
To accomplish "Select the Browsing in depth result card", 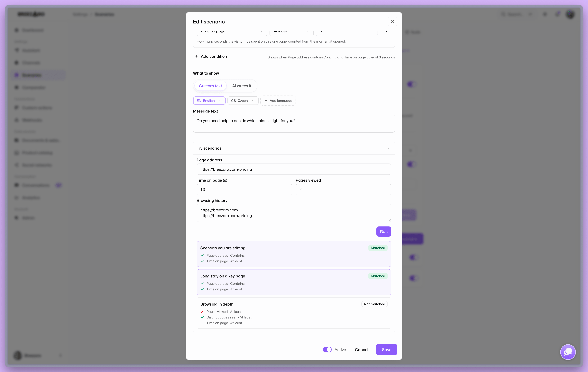I will [294, 313].
